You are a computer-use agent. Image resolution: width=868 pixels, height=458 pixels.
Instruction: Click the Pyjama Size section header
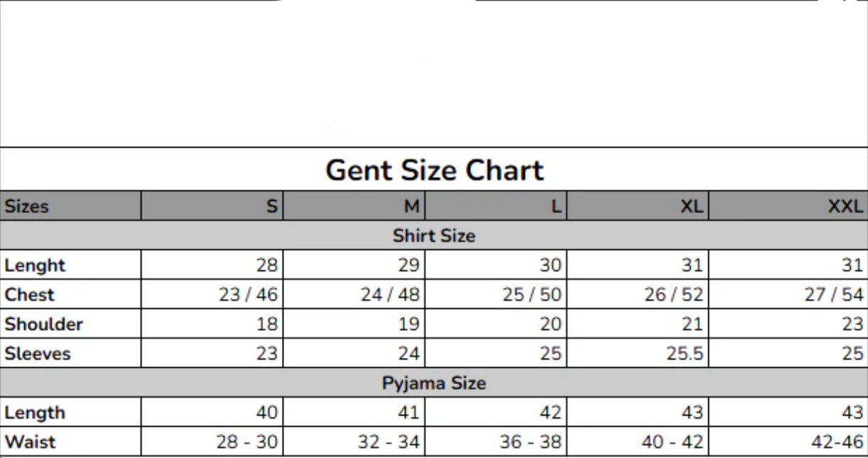(x=434, y=383)
